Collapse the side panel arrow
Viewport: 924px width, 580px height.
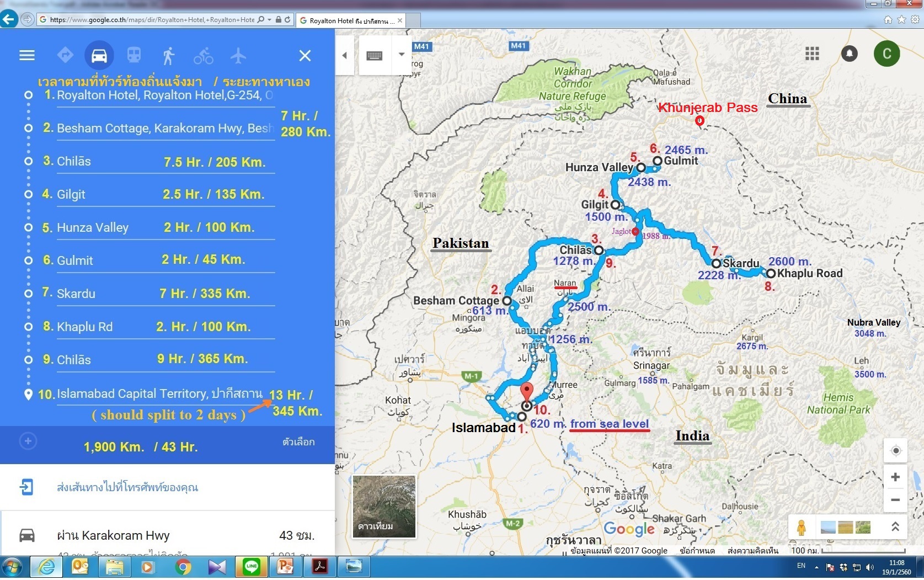click(x=344, y=55)
